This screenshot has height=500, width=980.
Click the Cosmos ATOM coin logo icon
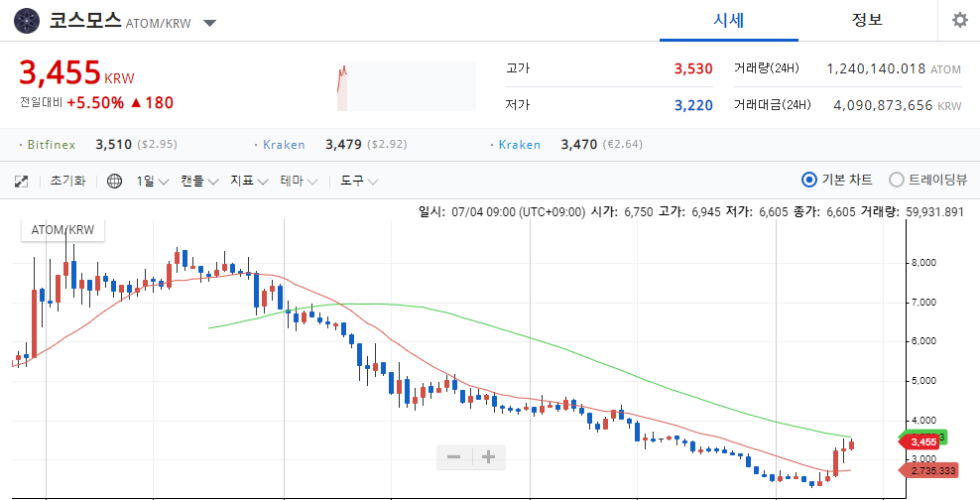[x=26, y=21]
